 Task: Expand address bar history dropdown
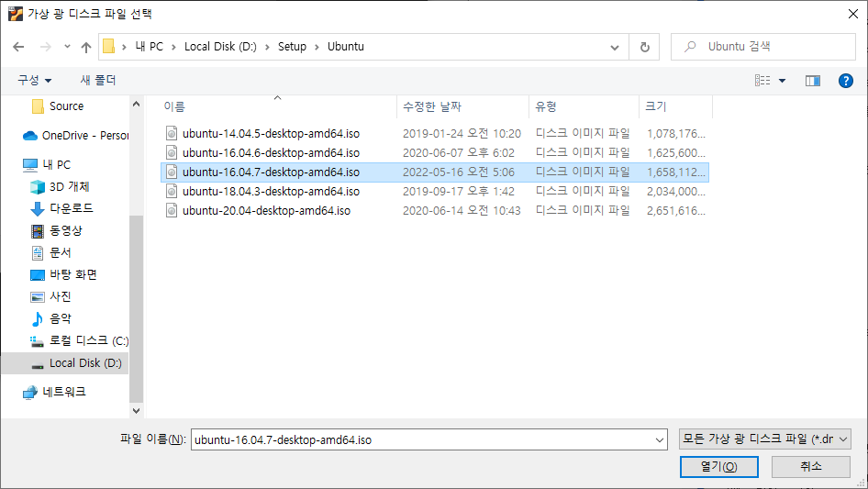pyautogui.click(x=615, y=47)
